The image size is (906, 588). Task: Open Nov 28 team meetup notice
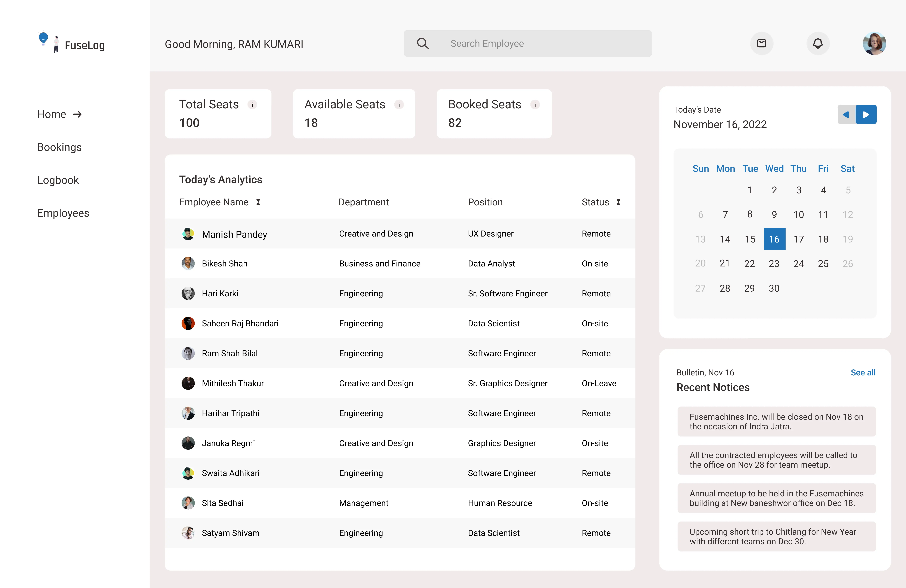coord(777,460)
